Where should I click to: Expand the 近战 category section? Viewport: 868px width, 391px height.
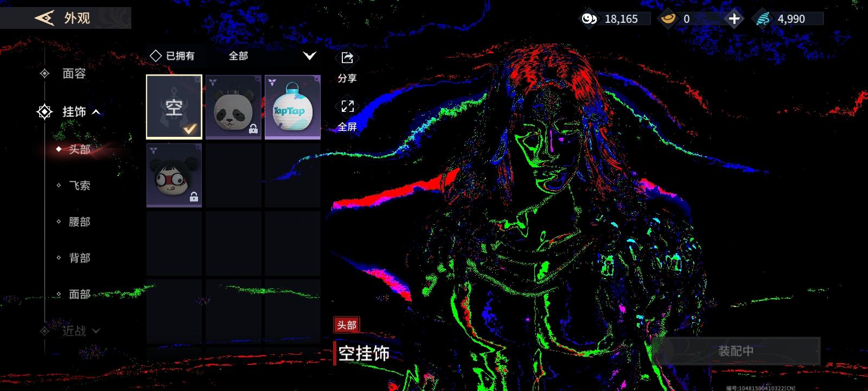96,331
